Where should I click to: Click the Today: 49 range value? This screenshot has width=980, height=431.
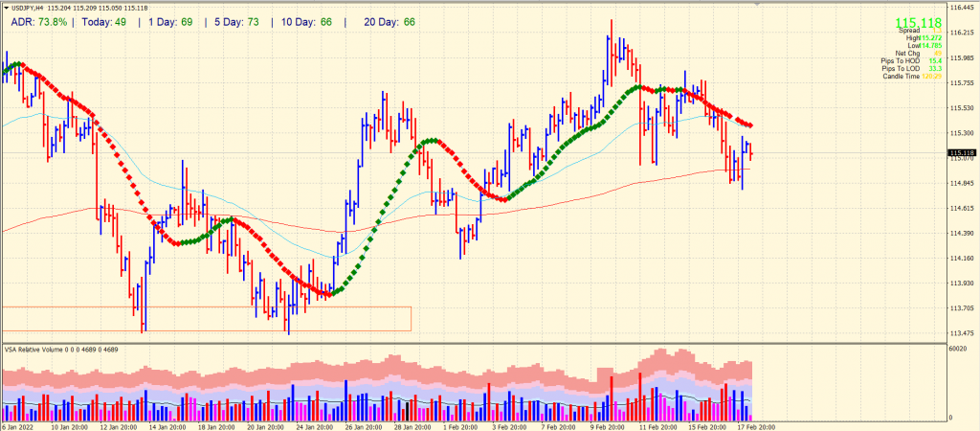(x=104, y=22)
